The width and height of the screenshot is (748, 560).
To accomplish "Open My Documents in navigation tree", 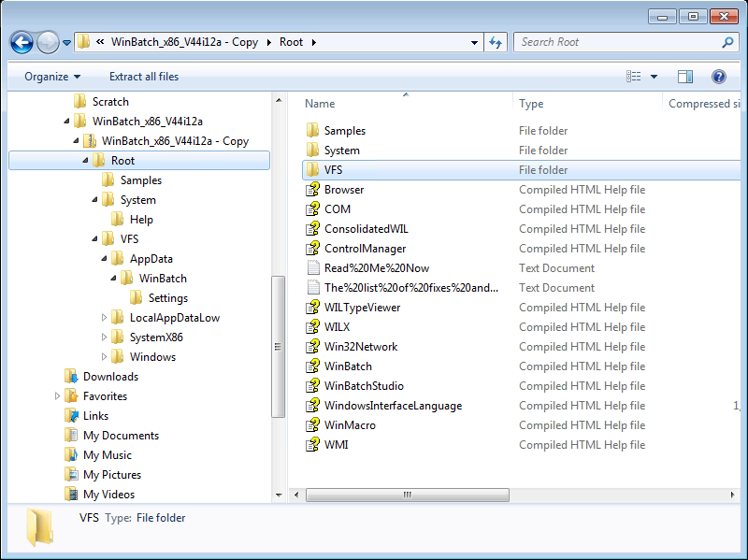I will click(x=111, y=436).
